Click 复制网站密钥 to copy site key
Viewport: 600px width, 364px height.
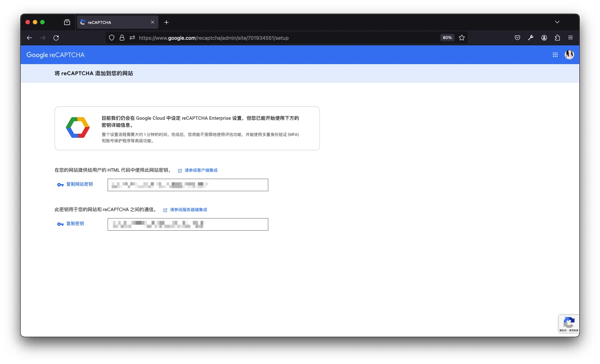[79, 184]
